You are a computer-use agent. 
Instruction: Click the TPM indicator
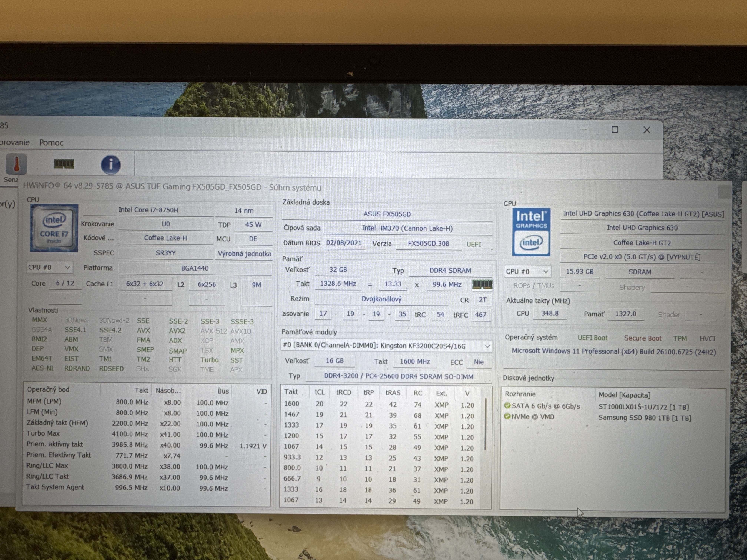coord(680,338)
